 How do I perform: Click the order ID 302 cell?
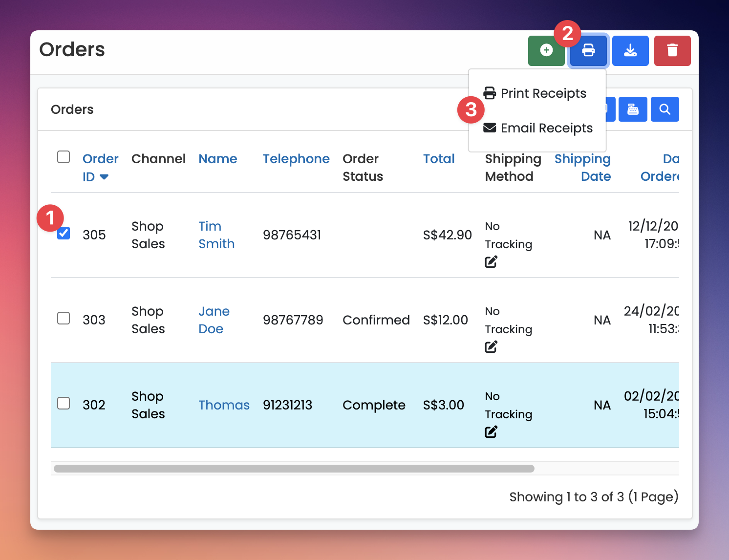pos(94,405)
